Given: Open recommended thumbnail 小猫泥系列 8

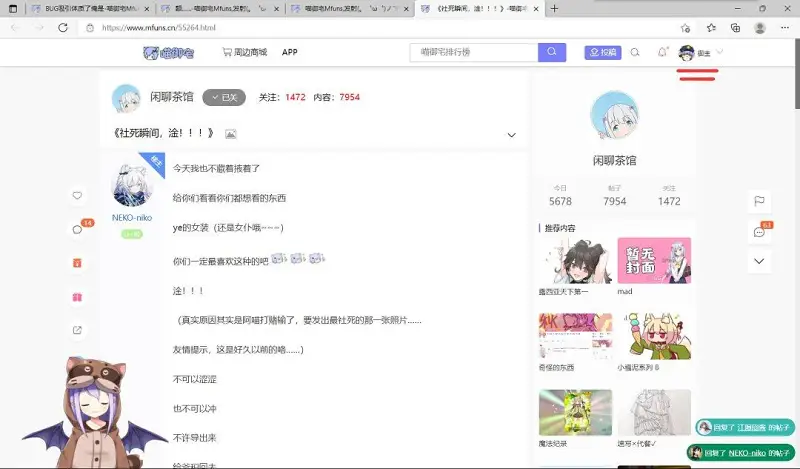Looking at the screenshot, I should 654,336.
